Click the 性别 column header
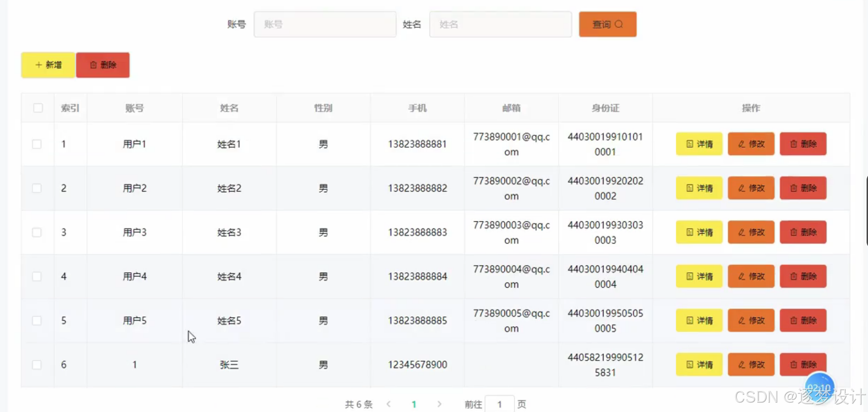868x412 pixels. click(x=323, y=108)
